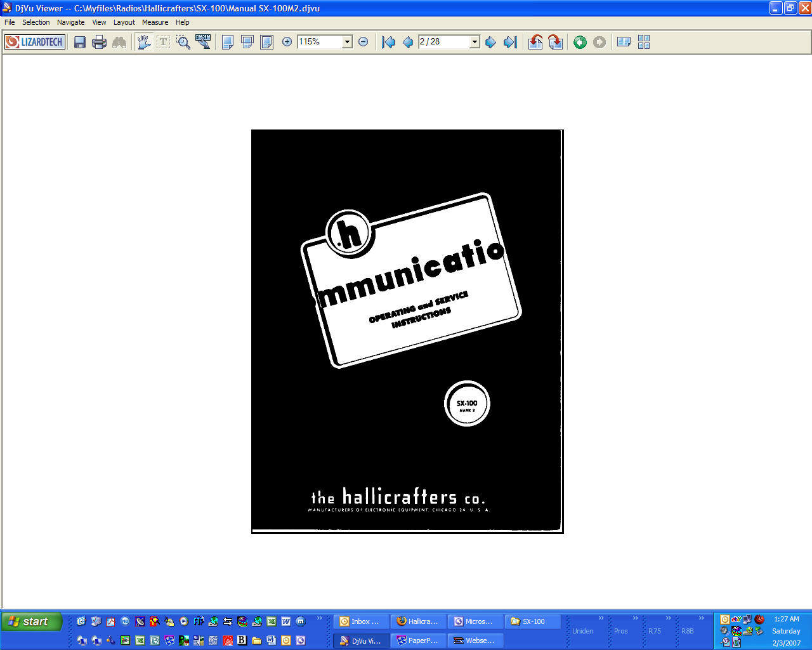Viewport: 812px width, 650px height.
Task: Zoom in with the plus icon
Action: point(287,42)
